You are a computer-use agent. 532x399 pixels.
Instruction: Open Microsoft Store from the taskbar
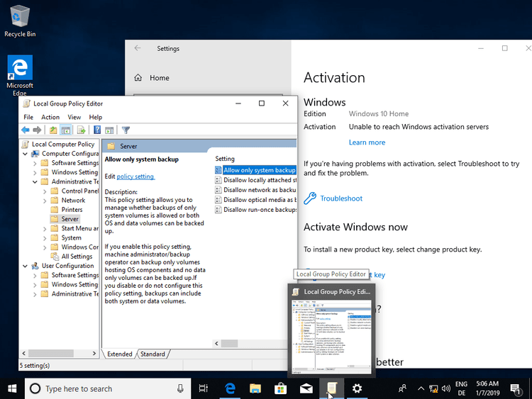pyautogui.click(x=280, y=388)
